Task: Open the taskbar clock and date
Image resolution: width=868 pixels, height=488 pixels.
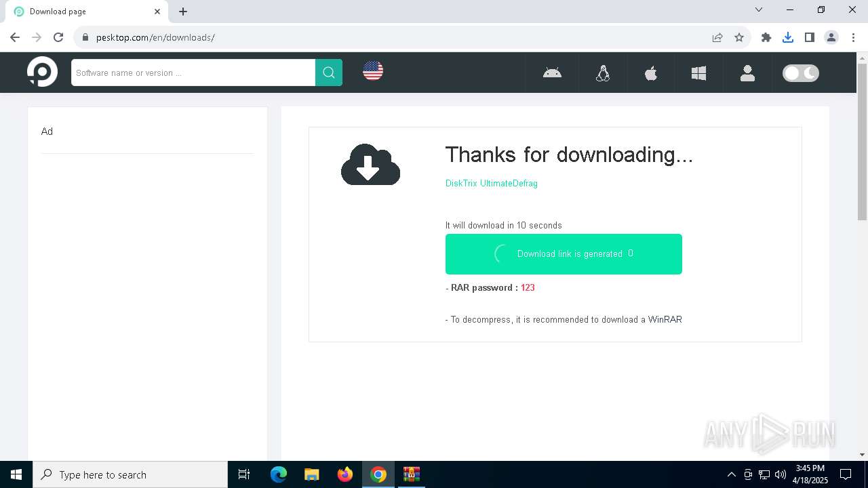Action: (810, 474)
